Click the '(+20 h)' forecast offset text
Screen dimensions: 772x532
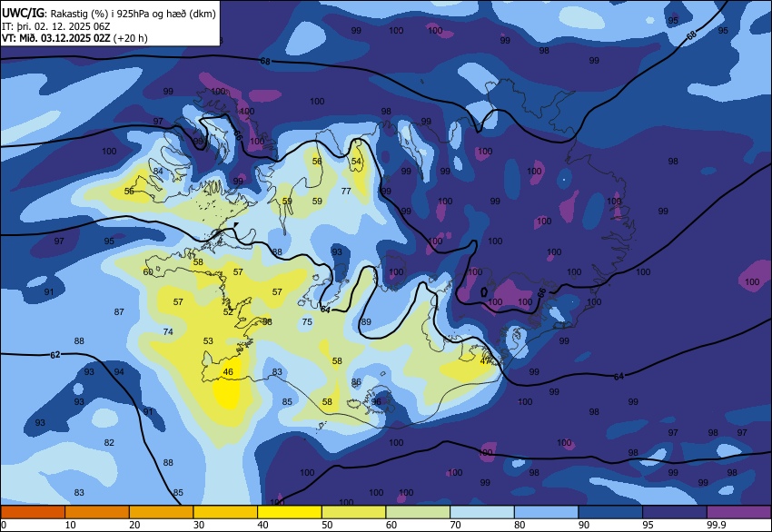[x=131, y=38]
